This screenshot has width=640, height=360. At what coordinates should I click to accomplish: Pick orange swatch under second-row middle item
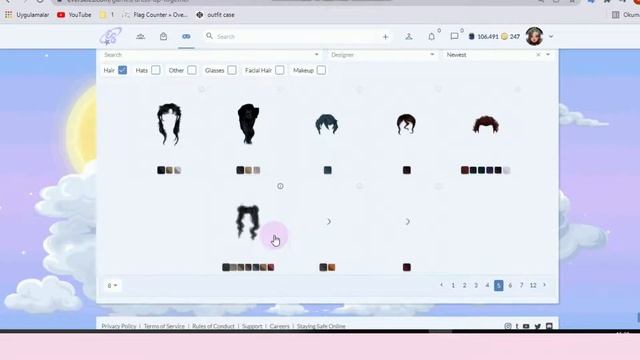pyautogui.click(x=331, y=267)
